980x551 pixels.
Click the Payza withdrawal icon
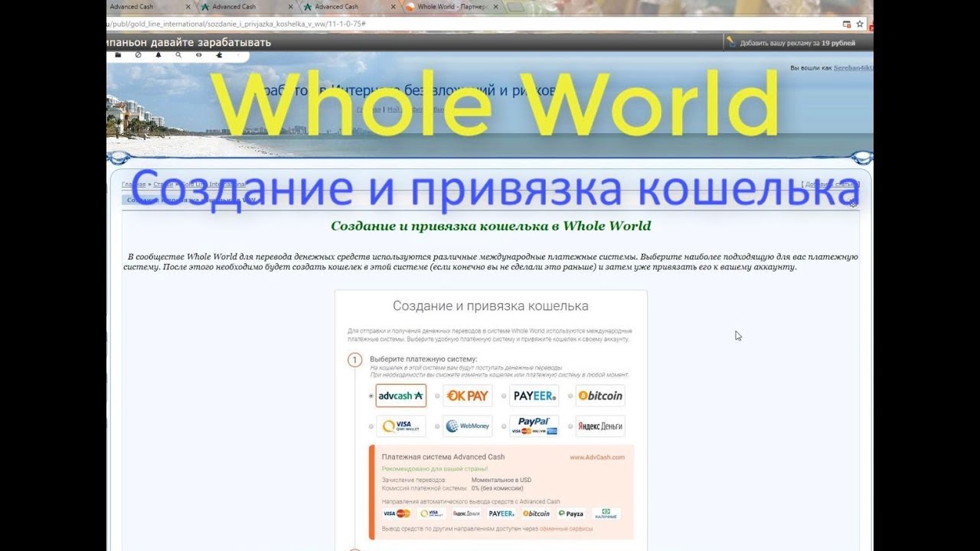(x=570, y=514)
